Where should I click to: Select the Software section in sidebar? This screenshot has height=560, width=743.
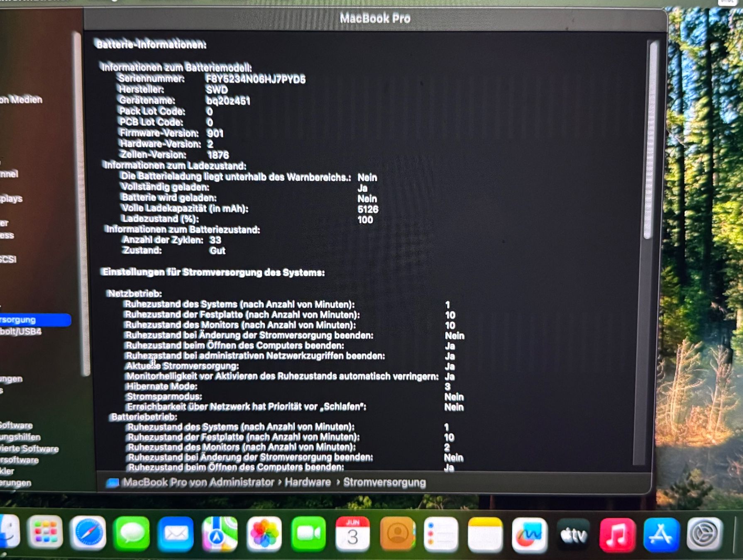(16, 425)
